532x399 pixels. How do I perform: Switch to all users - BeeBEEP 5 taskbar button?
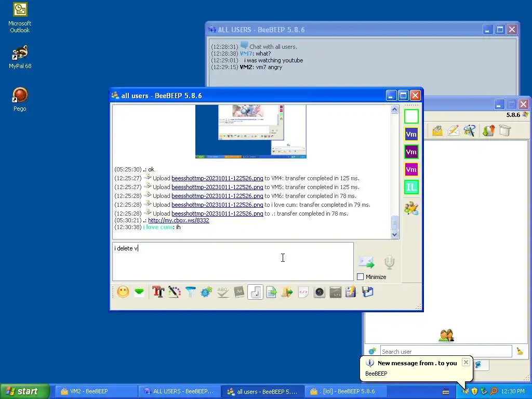coord(262,391)
